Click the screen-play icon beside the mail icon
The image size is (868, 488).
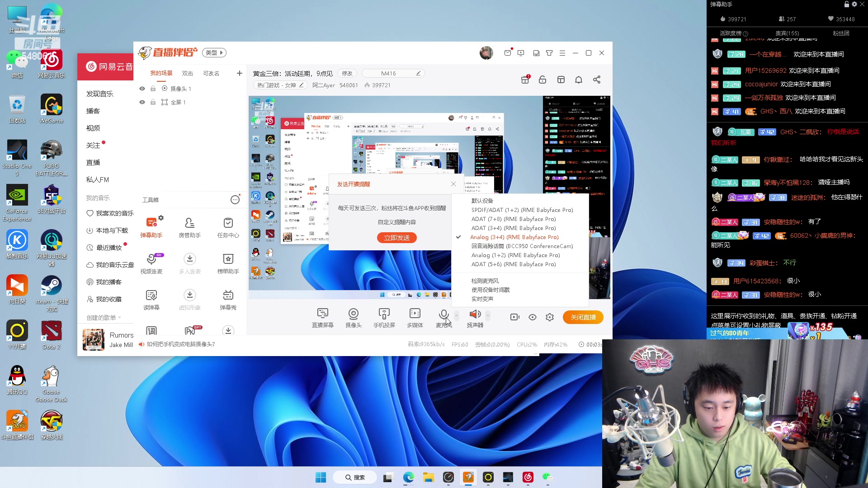pos(521,53)
